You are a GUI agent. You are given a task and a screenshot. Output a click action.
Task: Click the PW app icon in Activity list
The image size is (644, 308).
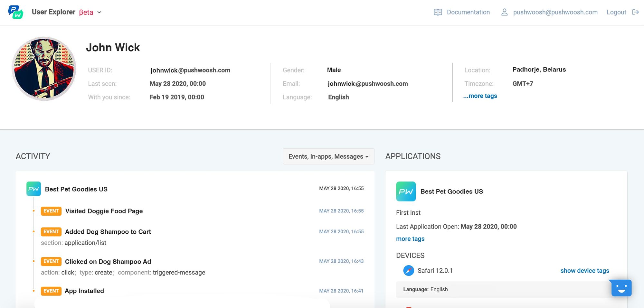[33, 189]
